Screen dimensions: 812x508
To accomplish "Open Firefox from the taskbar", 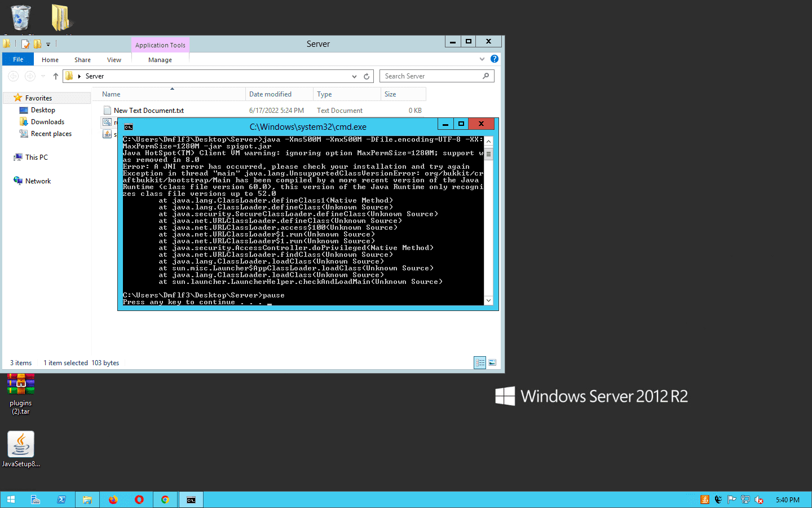I will tap(113, 500).
